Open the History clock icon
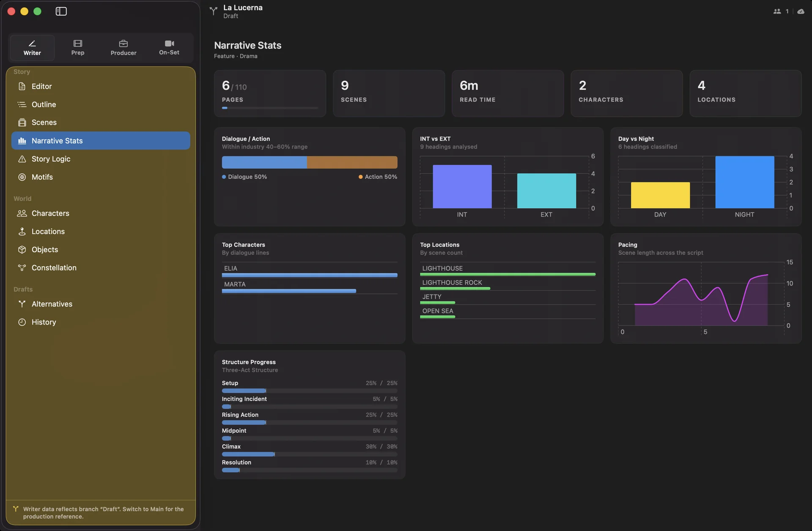 coord(22,322)
